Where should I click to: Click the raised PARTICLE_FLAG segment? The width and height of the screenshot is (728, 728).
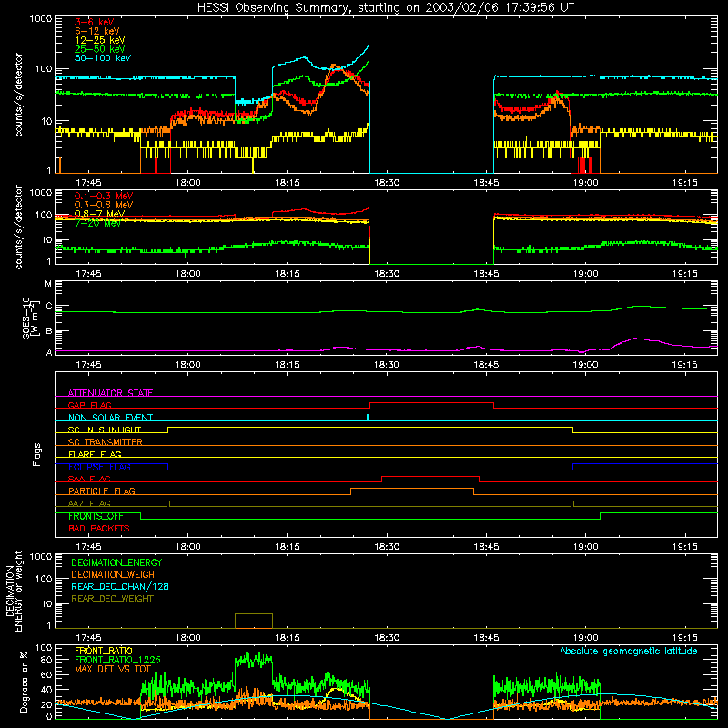412,489
